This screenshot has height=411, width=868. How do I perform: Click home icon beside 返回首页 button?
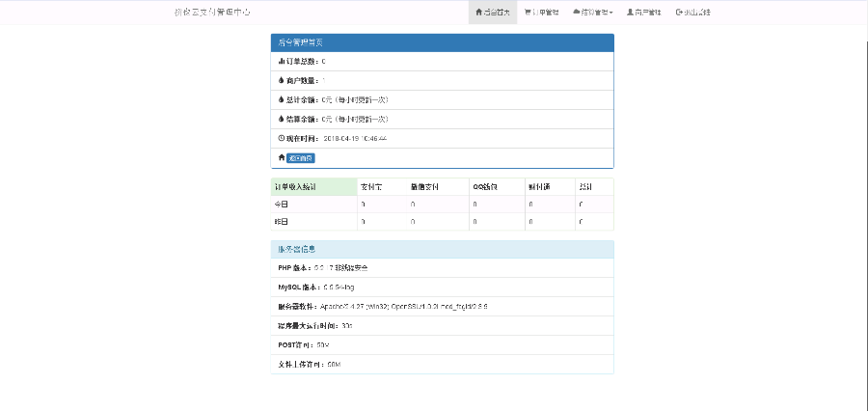pos(282,158)
